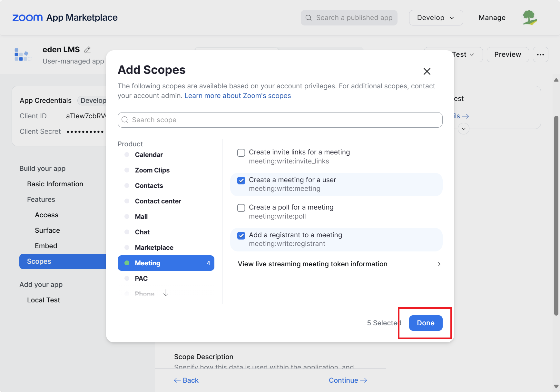Select the Phone product

(x=144, y=294)
